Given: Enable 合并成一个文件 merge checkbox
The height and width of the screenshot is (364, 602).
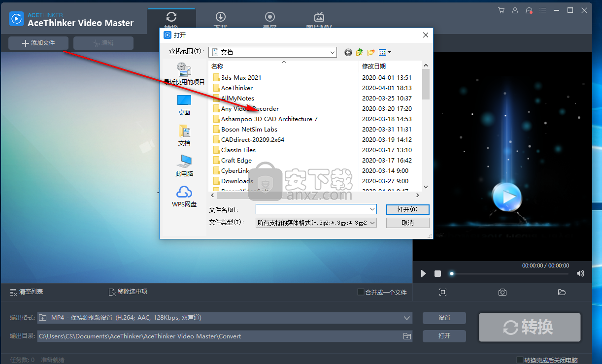Looking at the screenshot, I should pos(361,292).
